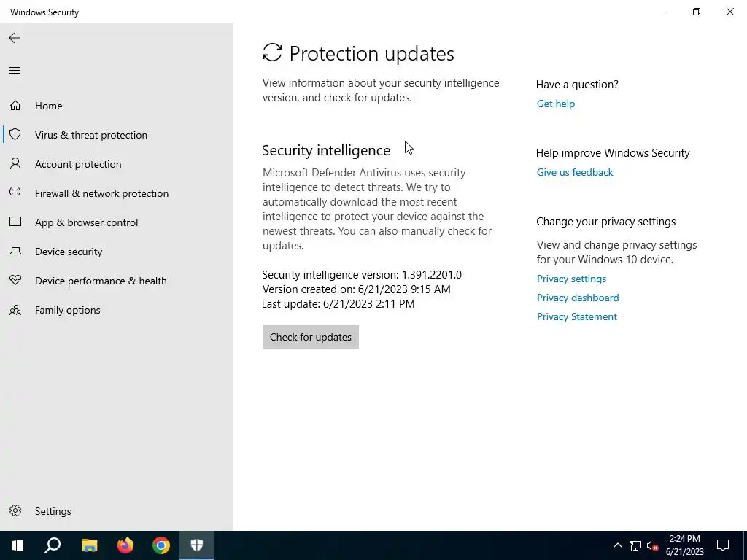Select Device security in the sidebar
This screenshot has width=747, height=560.
(69, 252)
